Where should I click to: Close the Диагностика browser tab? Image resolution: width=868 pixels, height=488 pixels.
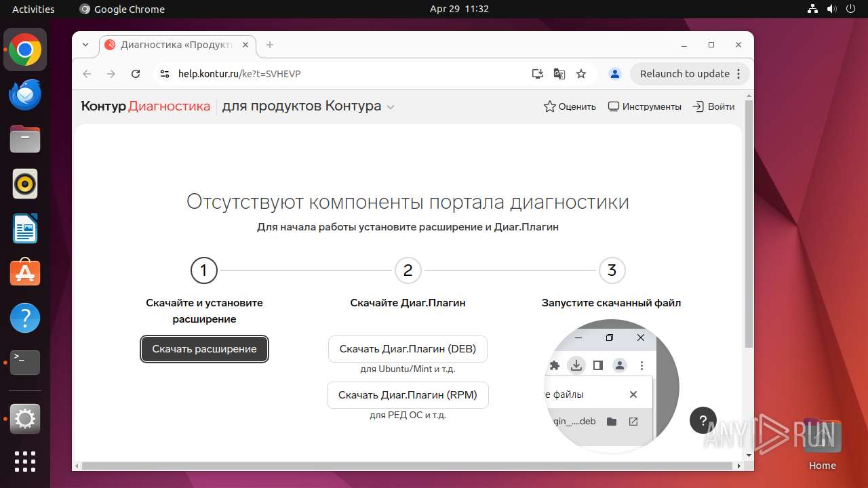(x=245, y=45)
